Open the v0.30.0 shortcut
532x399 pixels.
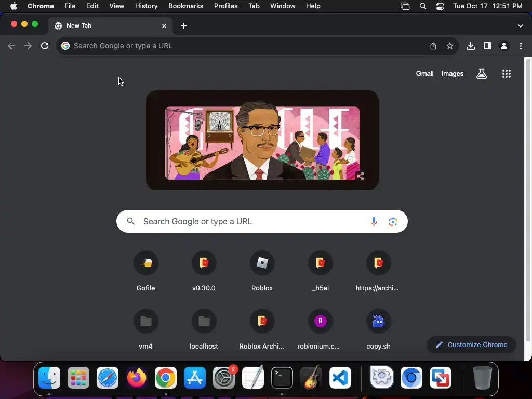[x=204, y=272]
